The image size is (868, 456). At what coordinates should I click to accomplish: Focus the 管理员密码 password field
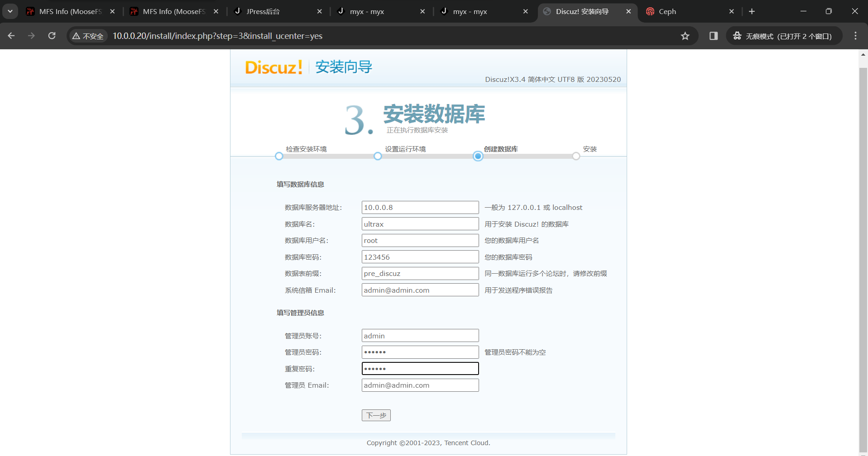[420, 352]
